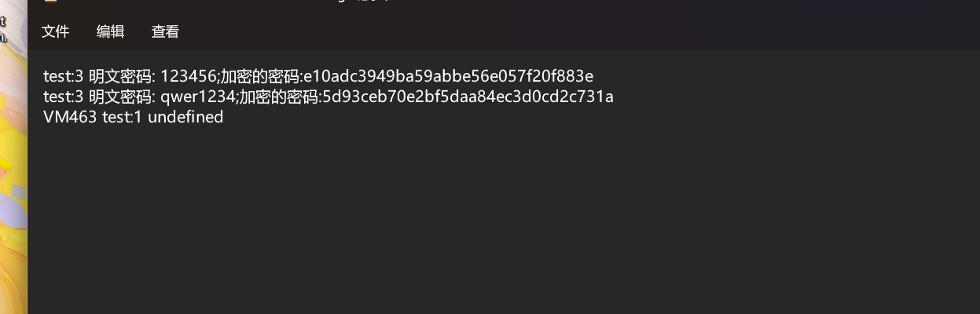
Task: Click test:3 at start of first line
Action: tap(63, 76)
